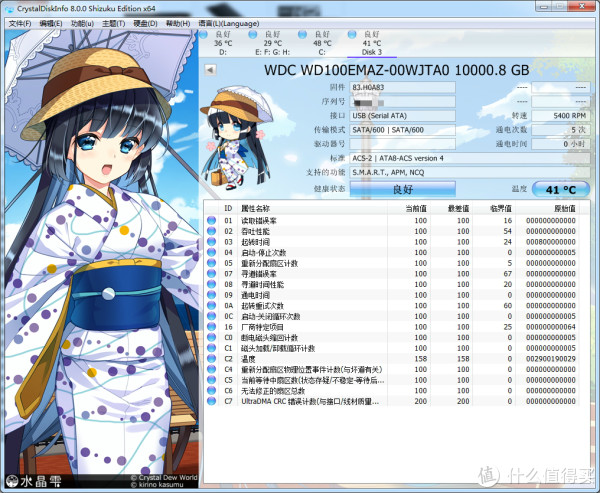The width and height of the screenshot is (600, 493).
Task: Click the status orb for C: drive
Action: (x=302, y=35)
